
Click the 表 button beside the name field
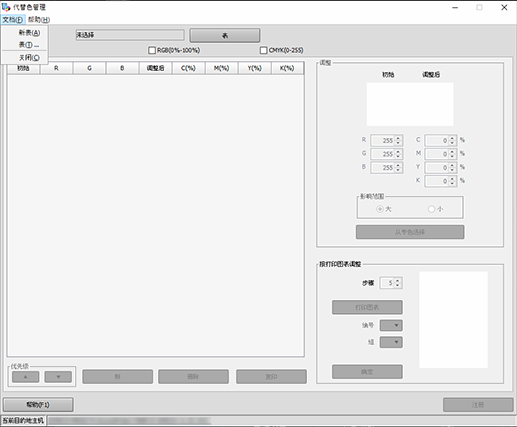click(x=225, y=35)
